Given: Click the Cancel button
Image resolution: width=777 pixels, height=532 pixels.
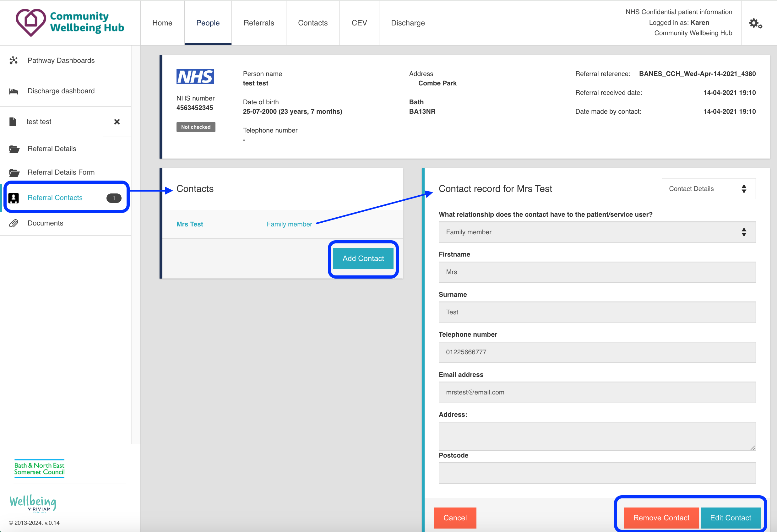Looking at the screenshot, I should click(x=455, y=517).
